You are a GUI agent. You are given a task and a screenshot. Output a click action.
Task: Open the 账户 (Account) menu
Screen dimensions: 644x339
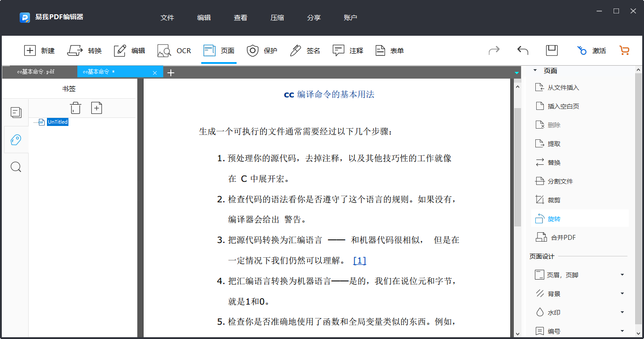[x=351, y=18]
